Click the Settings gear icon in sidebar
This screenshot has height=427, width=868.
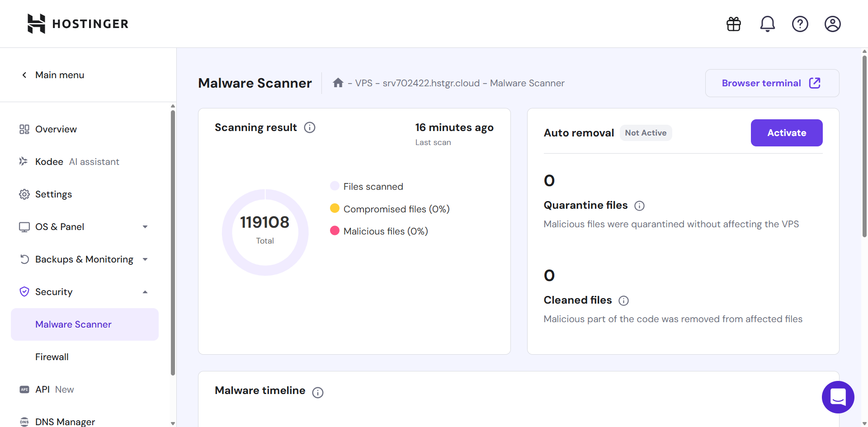pos(24,194)
